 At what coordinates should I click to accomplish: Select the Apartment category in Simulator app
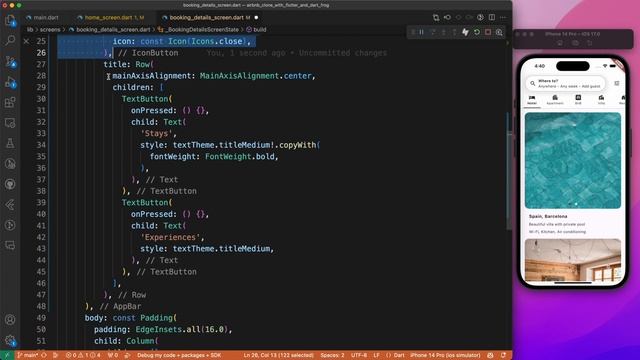555,100
